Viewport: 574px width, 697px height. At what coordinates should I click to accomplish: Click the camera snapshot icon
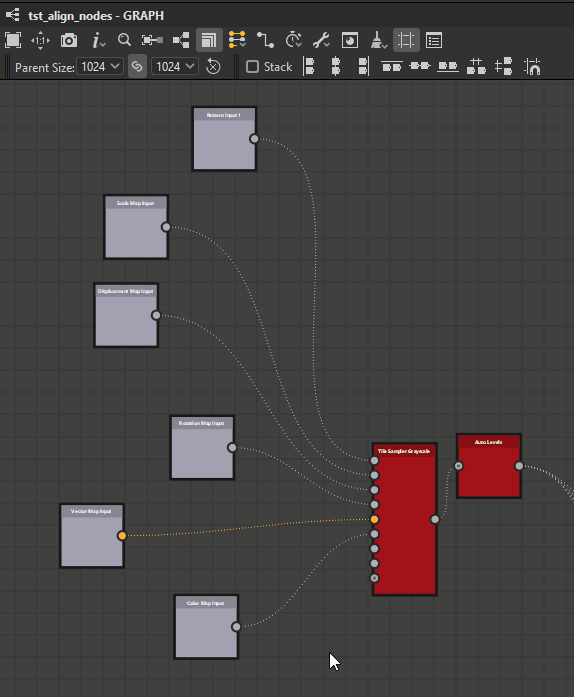click(x=69, y=40)
